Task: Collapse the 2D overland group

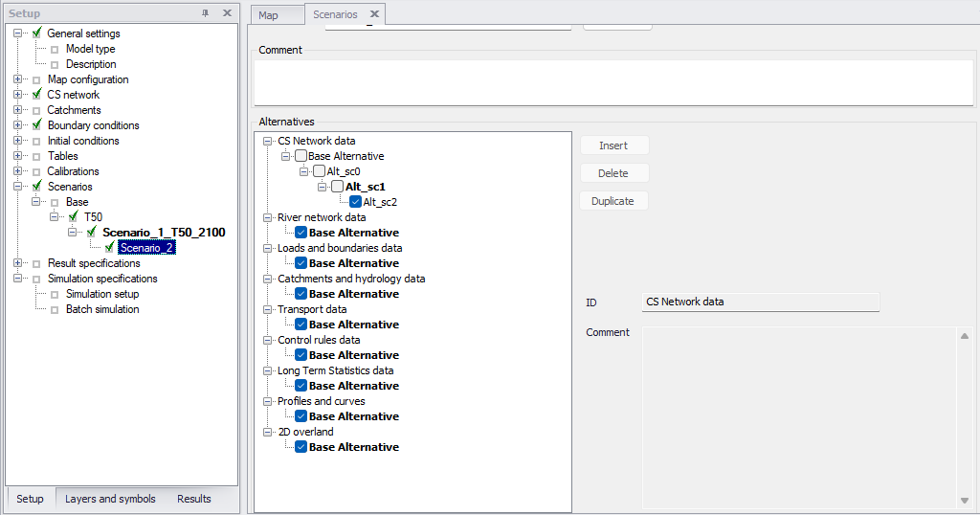Action: click(x=268, y=432)
